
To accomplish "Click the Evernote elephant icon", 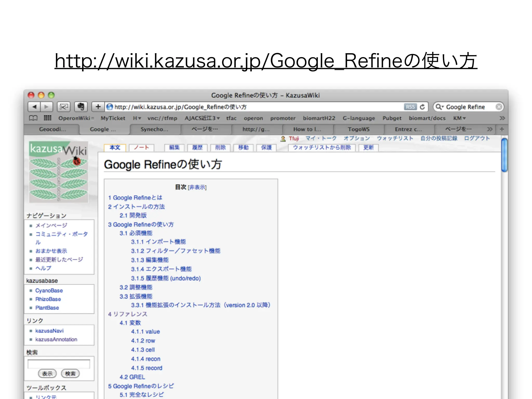I will coord(81,107).
